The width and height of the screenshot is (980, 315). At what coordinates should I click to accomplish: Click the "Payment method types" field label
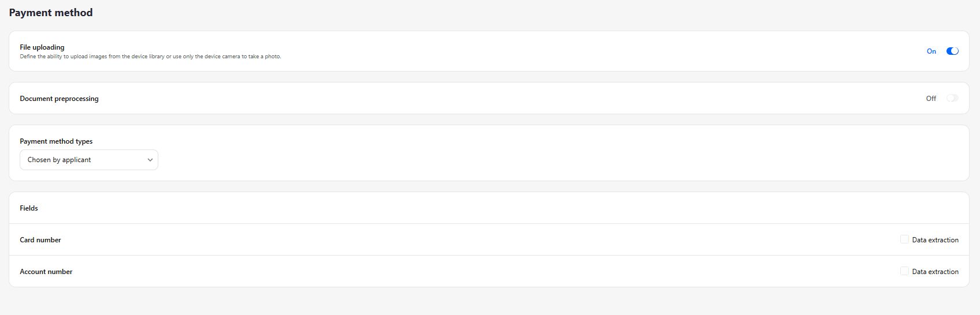(56, 141)
